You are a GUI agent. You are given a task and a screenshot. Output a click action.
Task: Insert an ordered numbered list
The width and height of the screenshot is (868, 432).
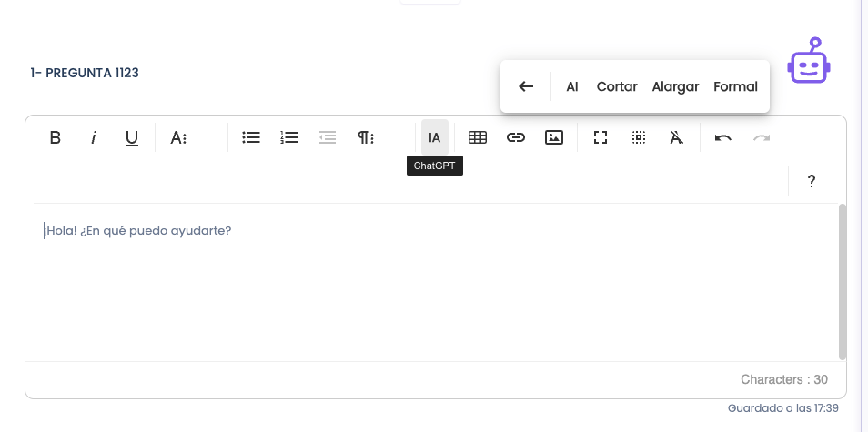(289, 137)
